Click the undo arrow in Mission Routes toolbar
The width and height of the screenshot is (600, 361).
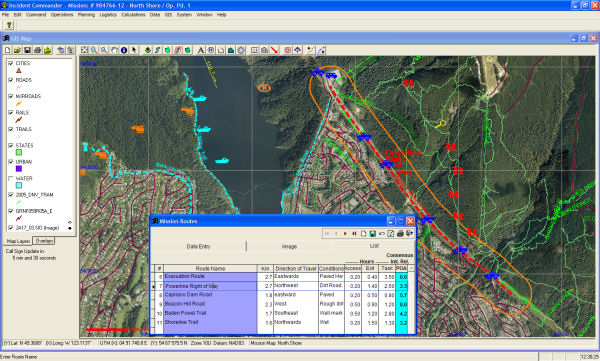click(x=382, y=233)
